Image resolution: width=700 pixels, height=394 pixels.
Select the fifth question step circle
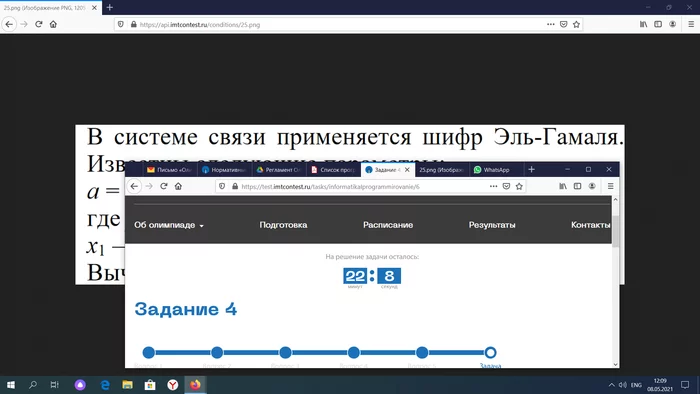[422, 353]
